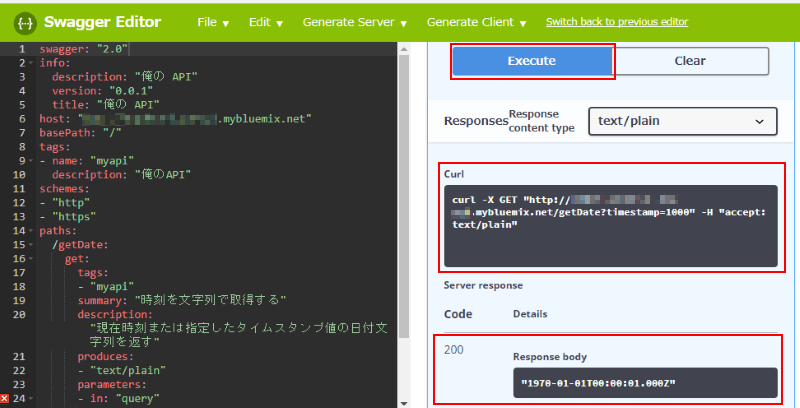
Task: Follow 'Switch back to previous editor' link
Action: 617,22
